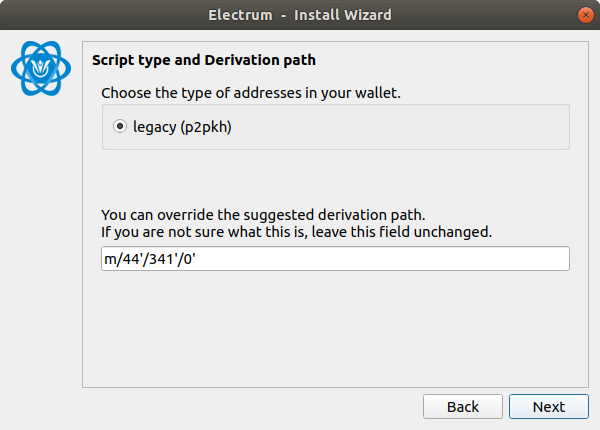The height and width of the screenshot is (430, 600).
Task: Click the blank area below the derivation field
Action: pyautogui.click(x=335, y=329)
